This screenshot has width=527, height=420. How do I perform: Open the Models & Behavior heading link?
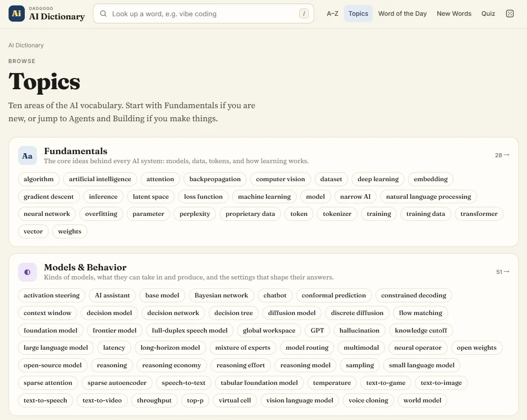coord(85,267)
